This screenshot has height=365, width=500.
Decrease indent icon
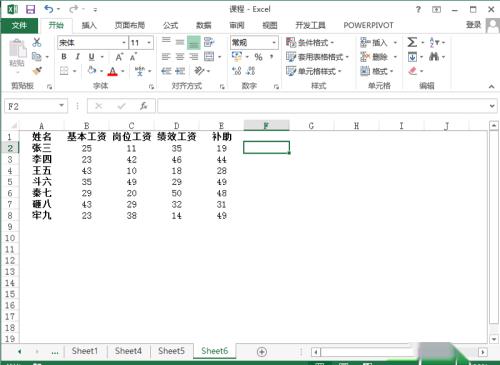point(166,71)
